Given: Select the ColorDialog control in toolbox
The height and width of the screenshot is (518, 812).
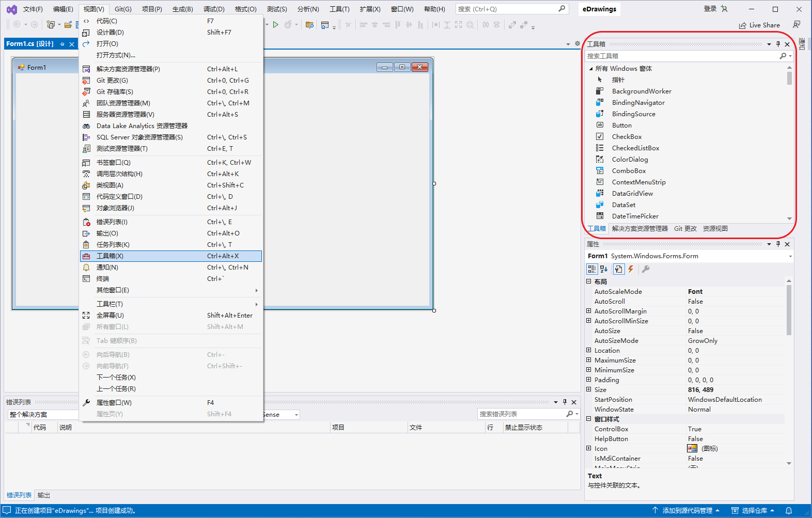Looking at the screenshot, I should point(630,160).
